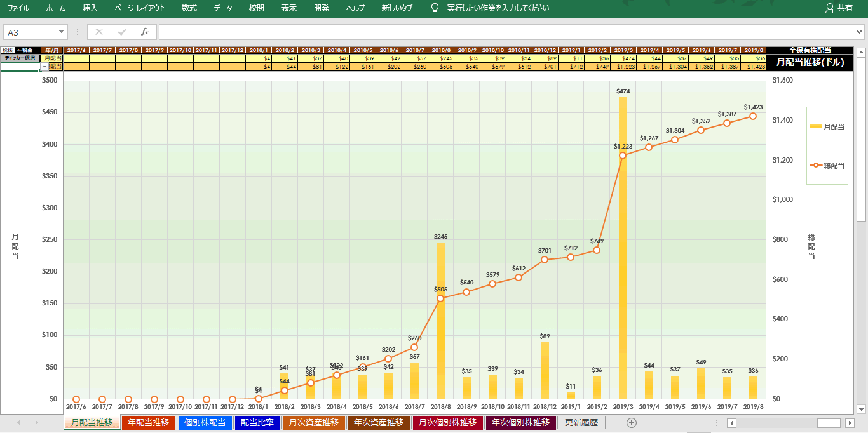Click the 税抜 tax toggle cell
This screenshot has width=868, height=433.
point(7,50)
